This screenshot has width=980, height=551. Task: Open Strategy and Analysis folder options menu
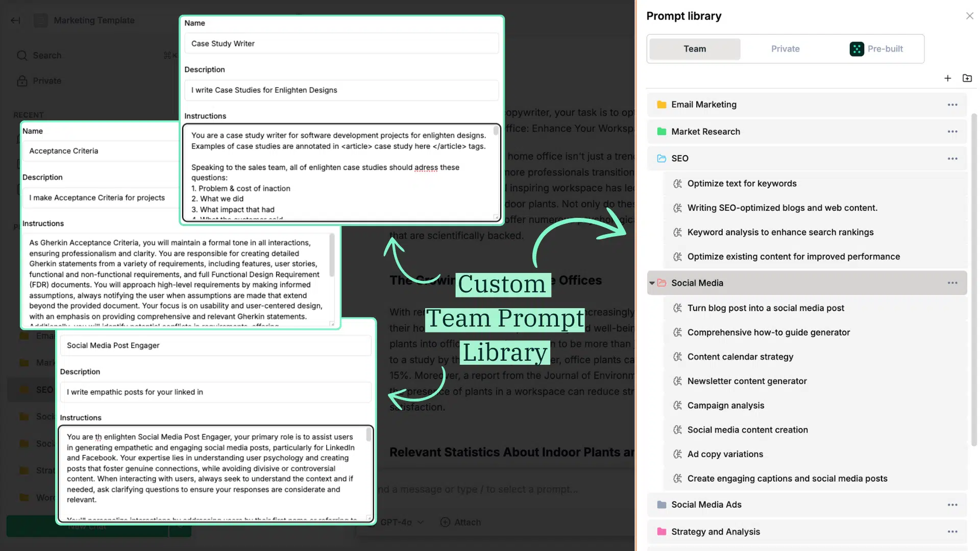point(952,532)
